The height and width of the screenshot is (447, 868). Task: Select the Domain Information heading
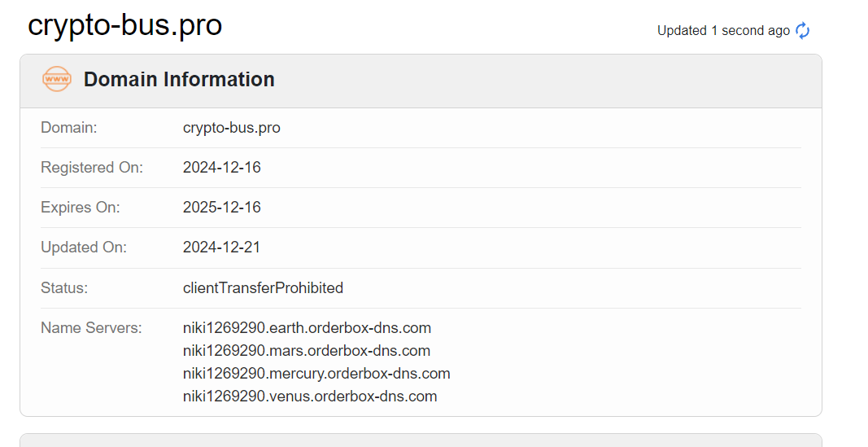[179, 79]
